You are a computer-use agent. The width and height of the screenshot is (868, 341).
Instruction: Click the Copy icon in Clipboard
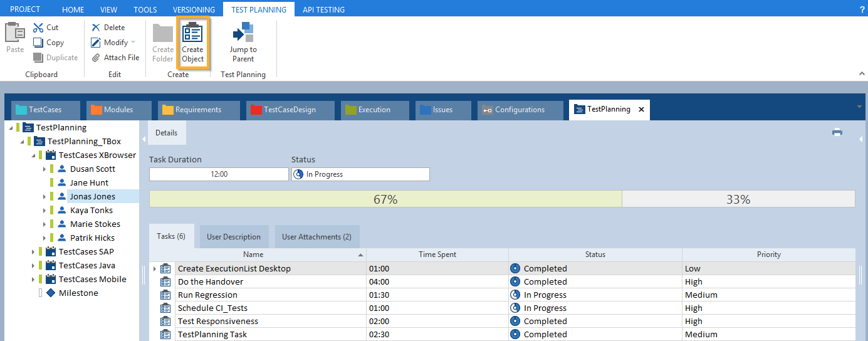38,43
